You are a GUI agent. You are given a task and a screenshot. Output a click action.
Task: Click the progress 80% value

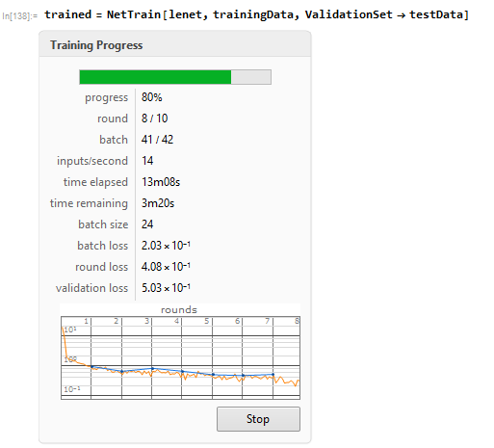152,97
